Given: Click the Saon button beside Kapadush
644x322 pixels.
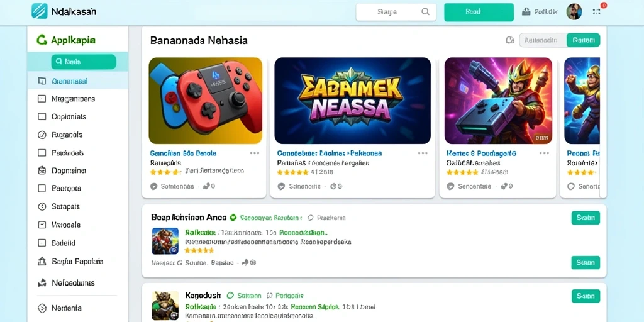Looking at the screenshot, I should (586, 296).
